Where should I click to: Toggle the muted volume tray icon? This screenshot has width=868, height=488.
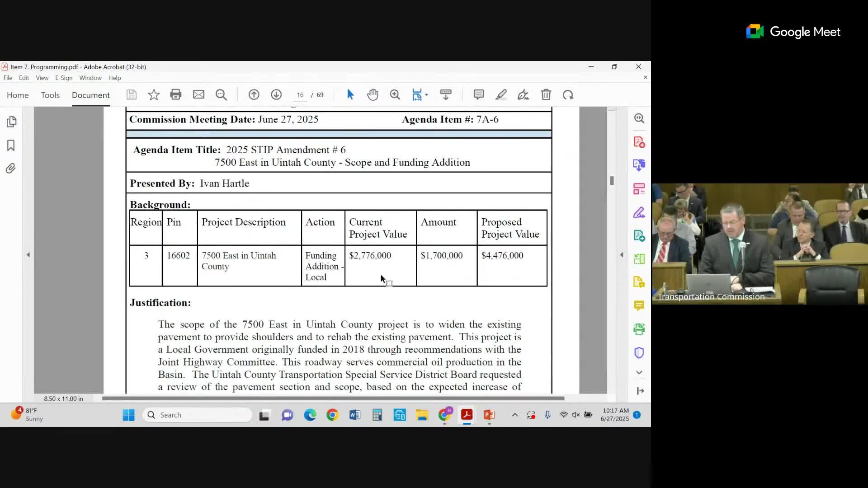(x=576, y=415)
